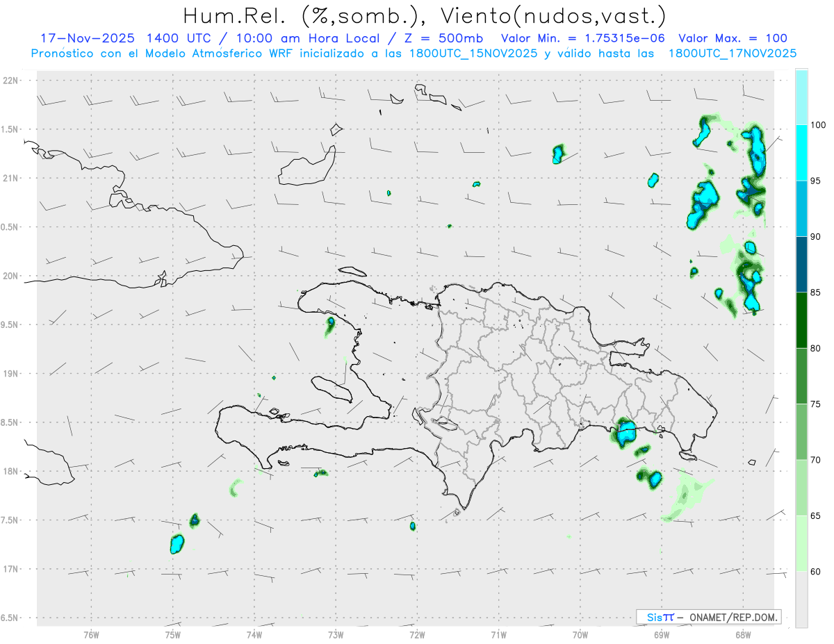This screenshot has width=834, height=644.
Task: Click the cyan humidity cell on Dominican south coast
Action: click(626, 432)
